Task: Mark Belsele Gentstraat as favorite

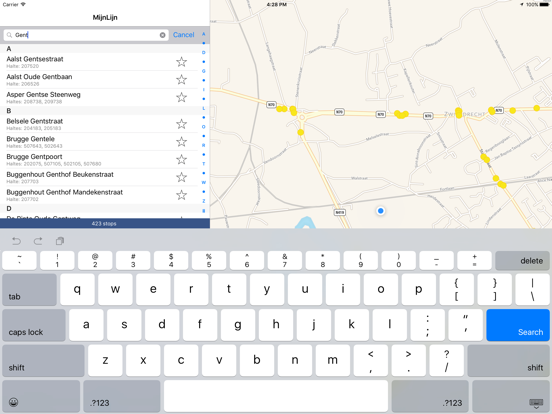Action: [181, 124]
